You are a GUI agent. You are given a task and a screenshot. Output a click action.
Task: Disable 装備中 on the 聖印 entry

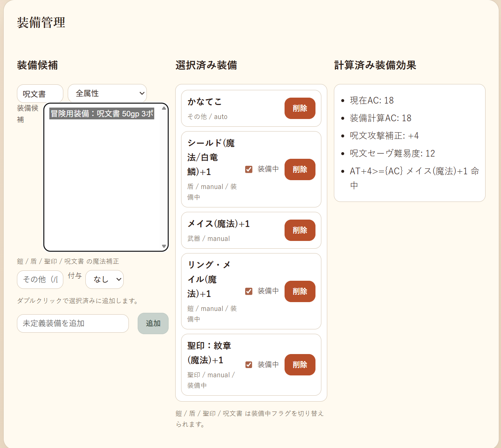(249, 364)
